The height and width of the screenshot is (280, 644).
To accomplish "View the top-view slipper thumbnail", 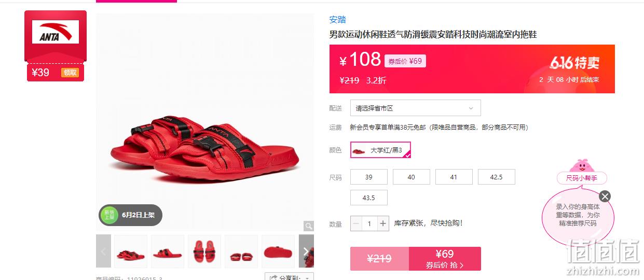I will [204, 251].
